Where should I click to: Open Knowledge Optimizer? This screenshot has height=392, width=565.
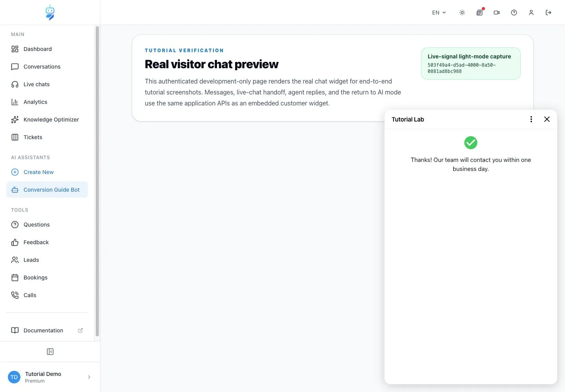click(47, 120)
